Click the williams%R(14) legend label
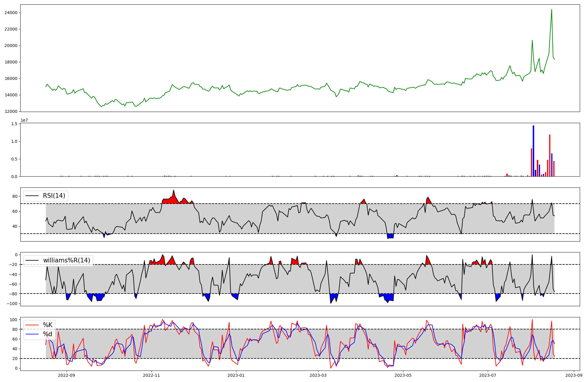The width and height of the screenshot is (588, 382). pos(66,260)
